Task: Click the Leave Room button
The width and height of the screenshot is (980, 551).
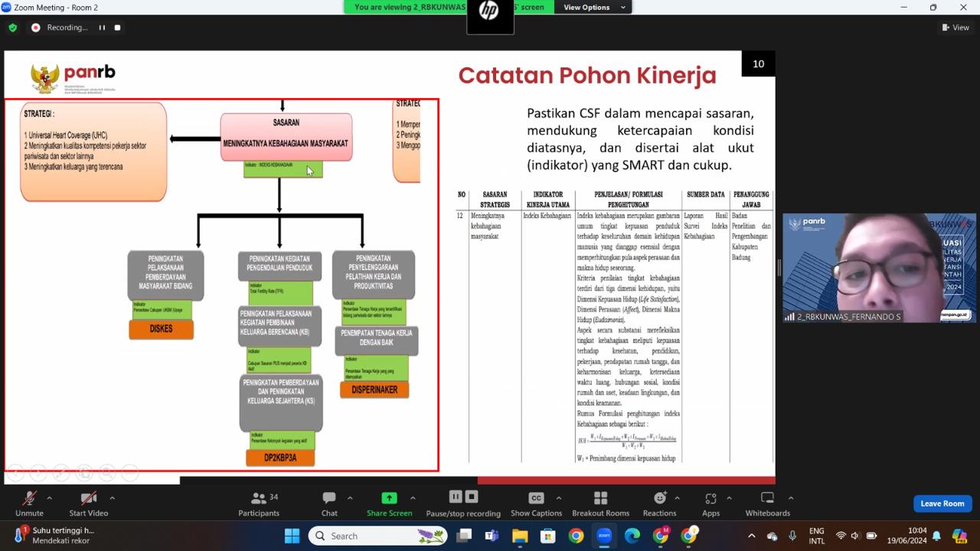Action: click(942, 504)
